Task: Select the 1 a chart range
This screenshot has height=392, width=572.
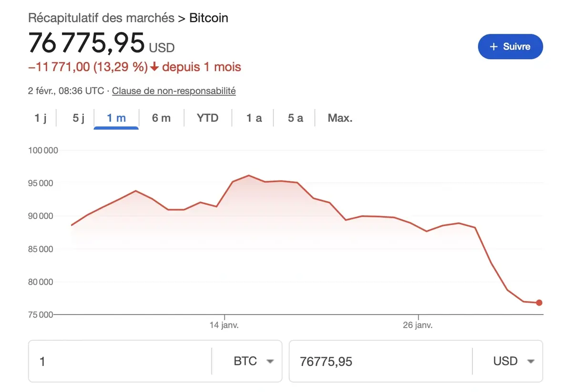Action: (254, 118)
